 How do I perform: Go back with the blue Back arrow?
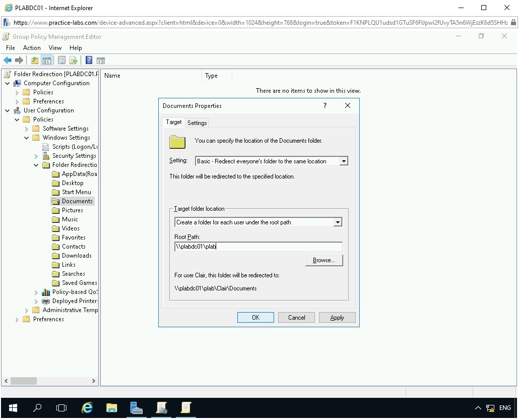pyautogui.click(x=8, y=61)
